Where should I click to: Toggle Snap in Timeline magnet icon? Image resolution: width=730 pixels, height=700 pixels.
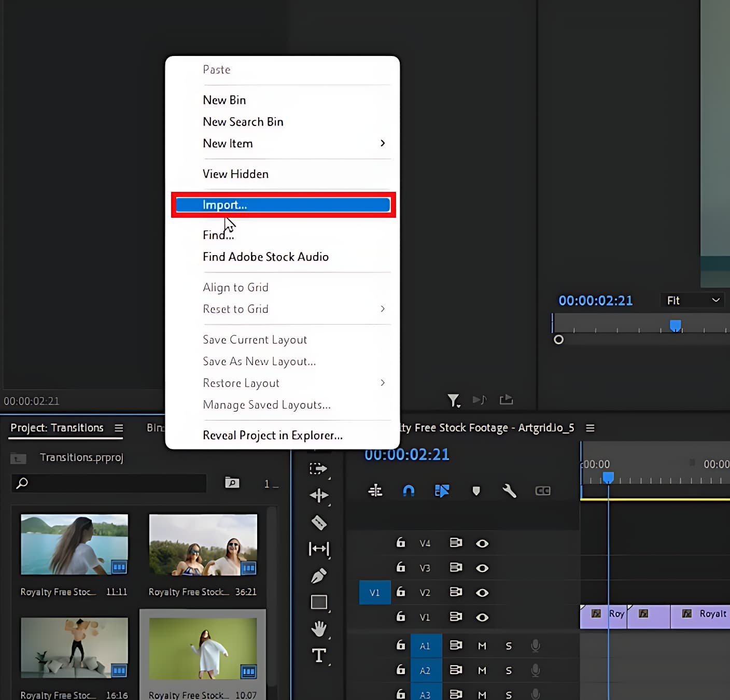tap(409, 491)
